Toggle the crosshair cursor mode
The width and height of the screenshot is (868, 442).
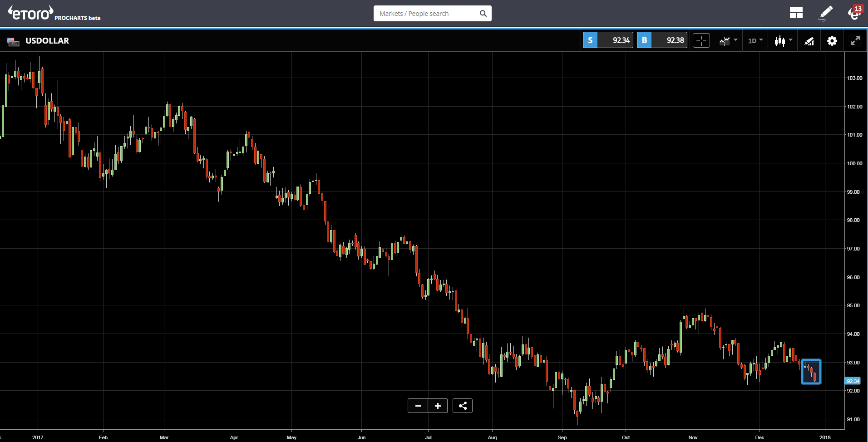click(x=701, y=41)
